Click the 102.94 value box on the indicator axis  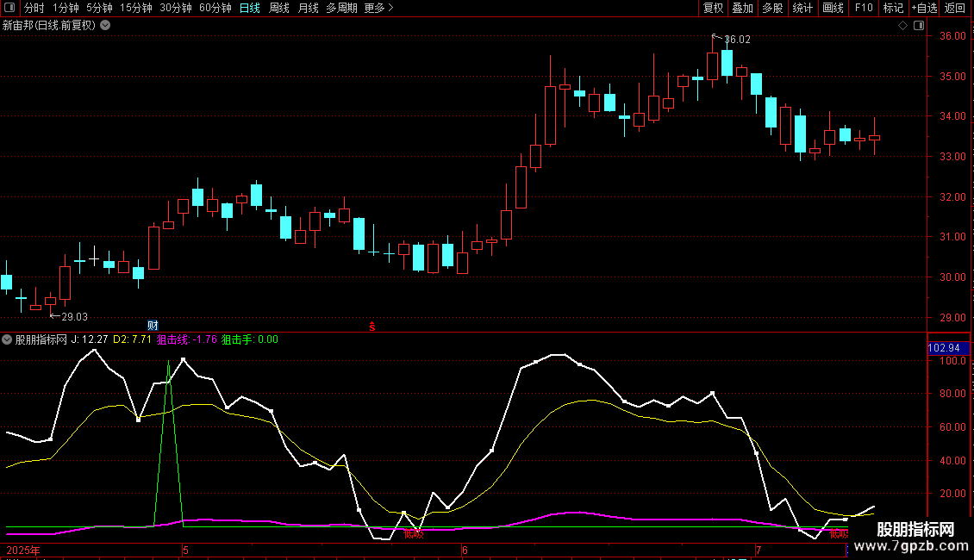click(948, 348)
